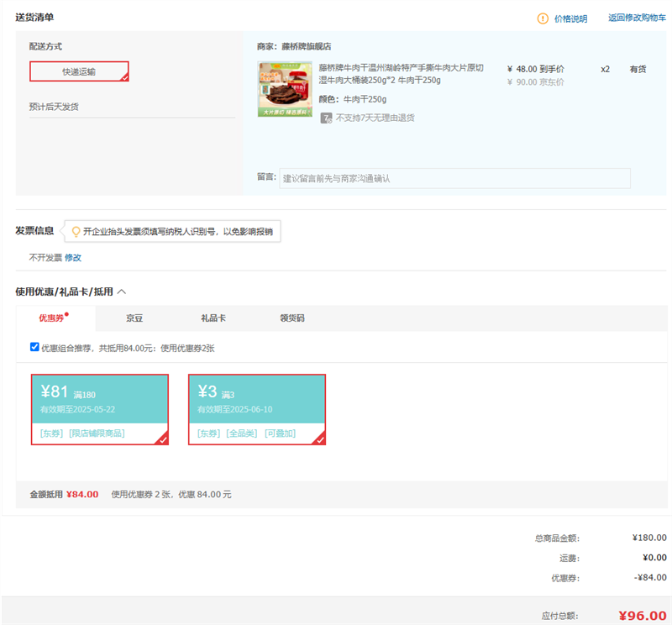Switch to the 京豆 tab
The height and width of the screenshot is (625, 672).
tap(134, 318)
